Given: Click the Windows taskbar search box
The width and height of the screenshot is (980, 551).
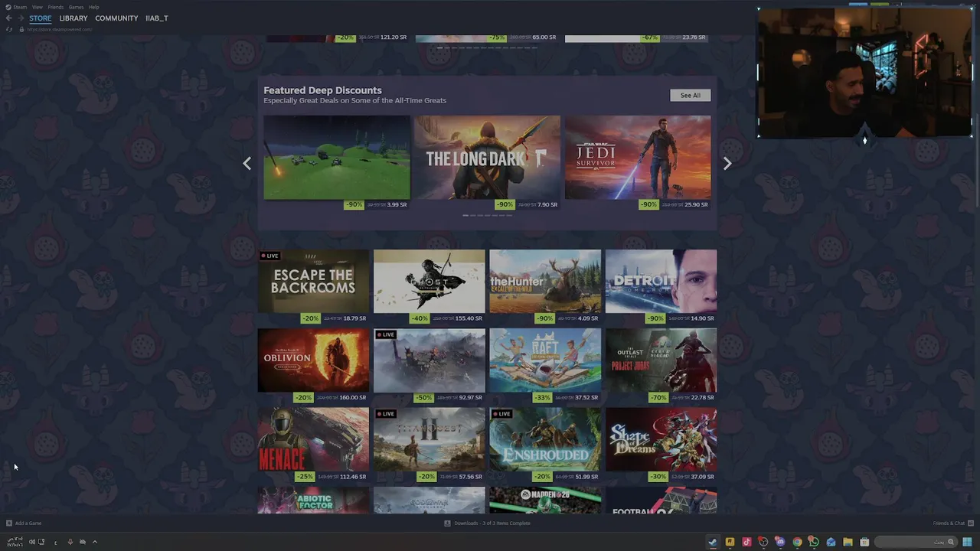Looking at the screenshot, I should click(917, 542).
